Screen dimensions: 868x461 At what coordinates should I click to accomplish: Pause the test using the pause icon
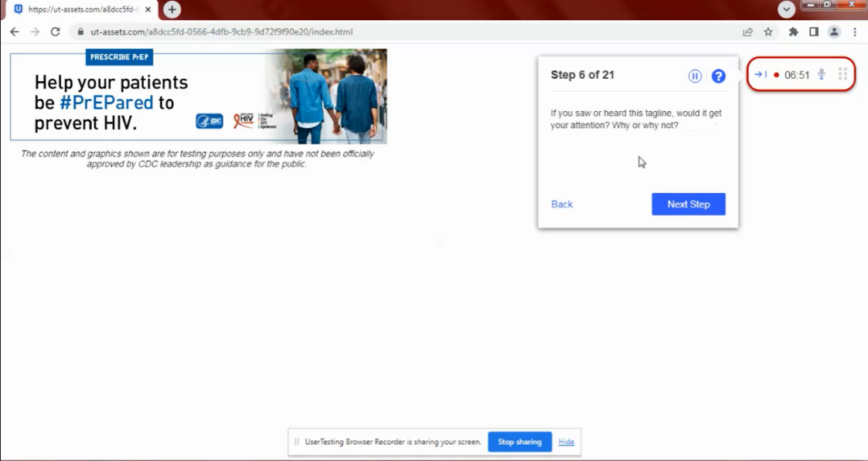click(x=695, y=76)
